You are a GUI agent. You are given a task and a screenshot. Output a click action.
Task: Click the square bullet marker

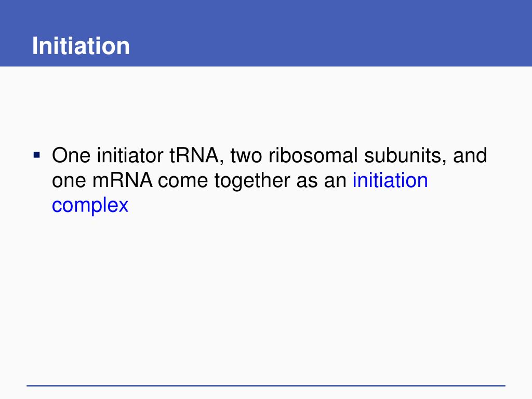coord(37,155)
